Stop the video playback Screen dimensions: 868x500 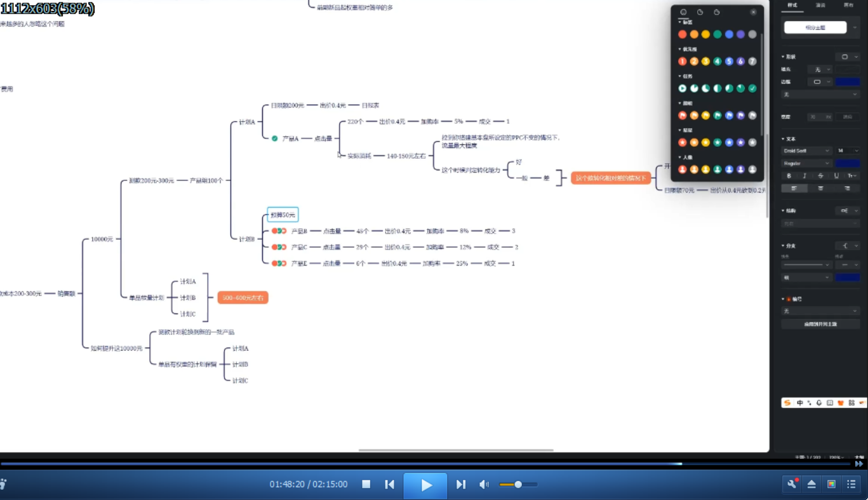coord(366,484)
